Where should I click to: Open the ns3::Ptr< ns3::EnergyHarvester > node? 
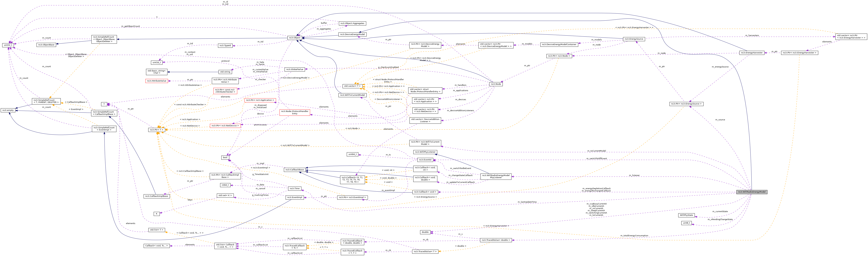point(799,53)
